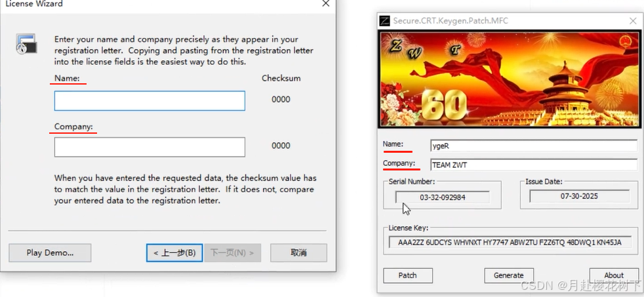
Task: Click the Issue Date field 07-30-2025
Action: 579,196
